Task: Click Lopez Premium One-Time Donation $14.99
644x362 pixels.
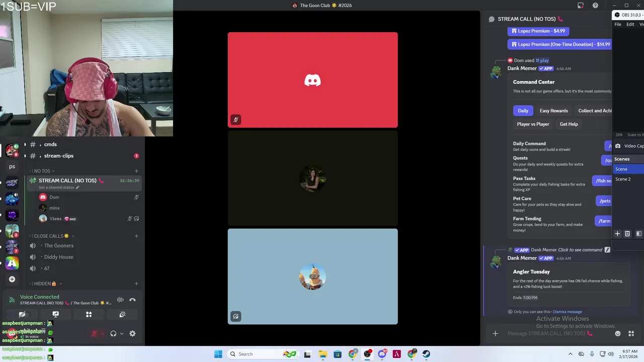Action: (560, 44)
